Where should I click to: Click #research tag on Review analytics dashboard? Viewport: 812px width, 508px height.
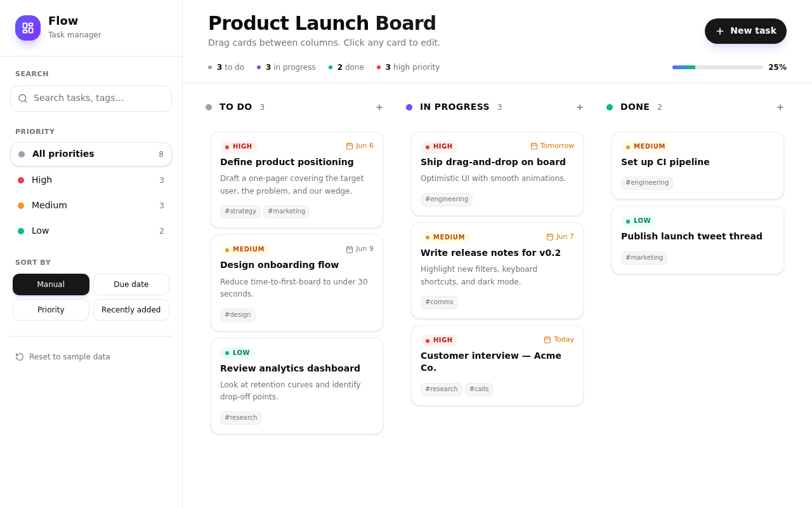(241, 418)
